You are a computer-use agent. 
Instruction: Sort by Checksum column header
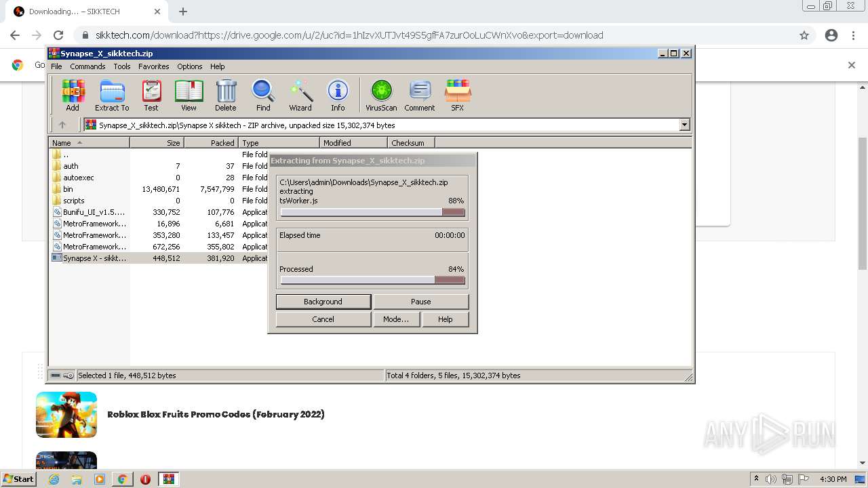pyautogui.click(x=411, y=142)
